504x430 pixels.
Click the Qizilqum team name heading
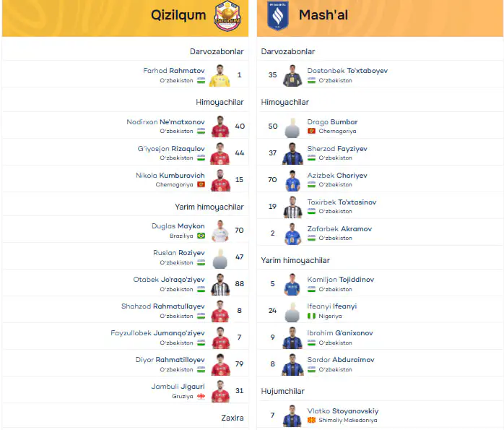coord(178,15)
